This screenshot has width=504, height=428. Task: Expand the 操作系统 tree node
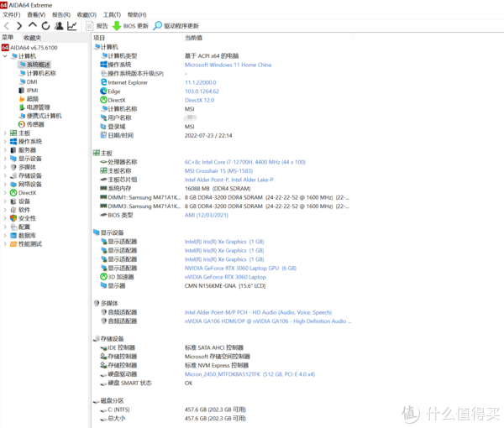pyautogui.click(x=5, y=141)
